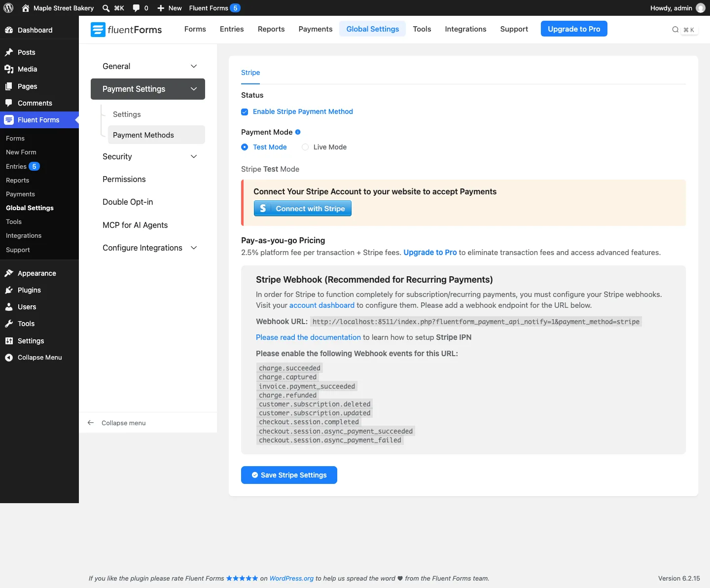Open Plugins in the WordPress sidebar

click(x=39, y=290)
